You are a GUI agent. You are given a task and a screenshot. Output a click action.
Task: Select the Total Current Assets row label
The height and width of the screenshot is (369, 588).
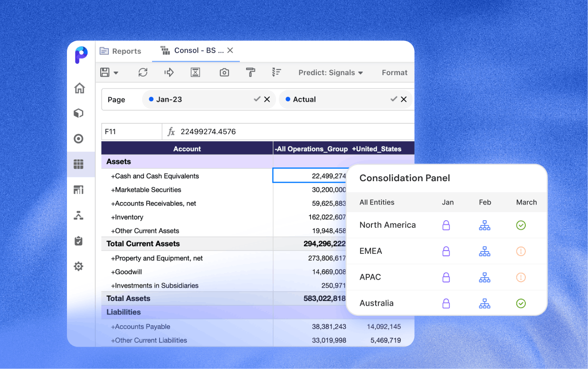143,243
